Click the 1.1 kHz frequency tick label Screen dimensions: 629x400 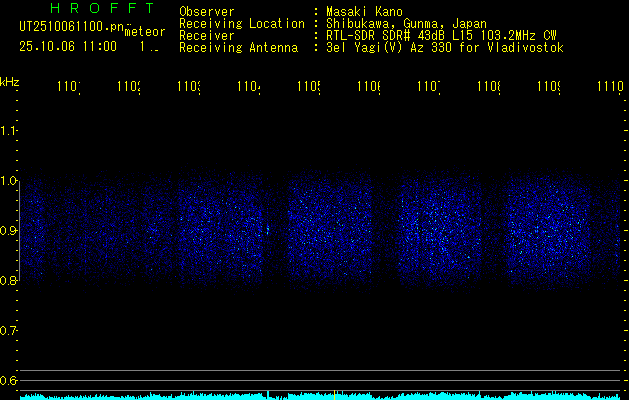[8, 131]
